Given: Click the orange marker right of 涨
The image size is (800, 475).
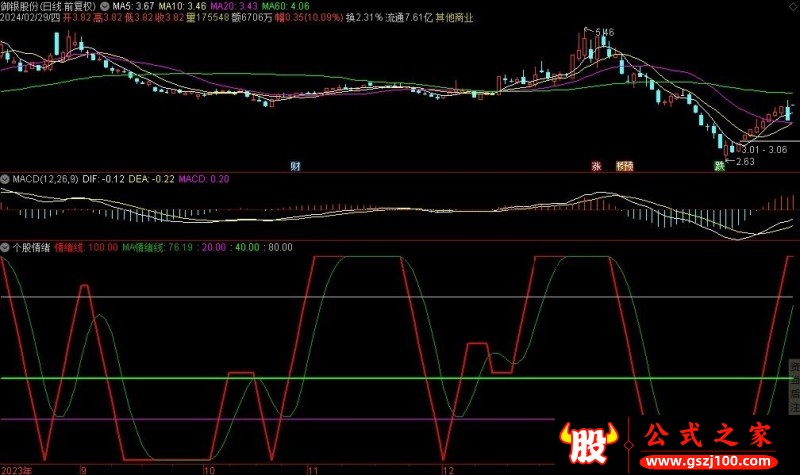Looking at the screenshot, I should coord(624,166).
